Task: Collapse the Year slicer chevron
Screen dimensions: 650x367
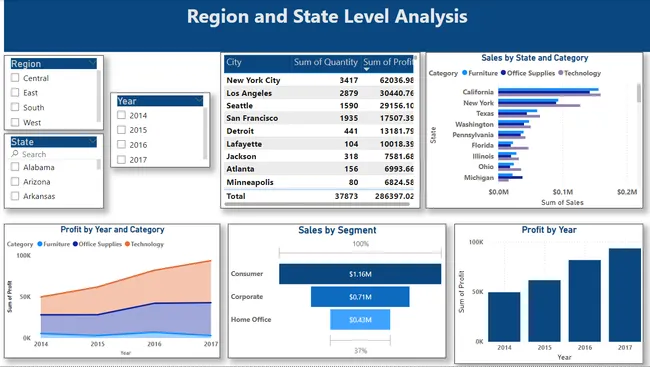Action: [x=199, y=100]
